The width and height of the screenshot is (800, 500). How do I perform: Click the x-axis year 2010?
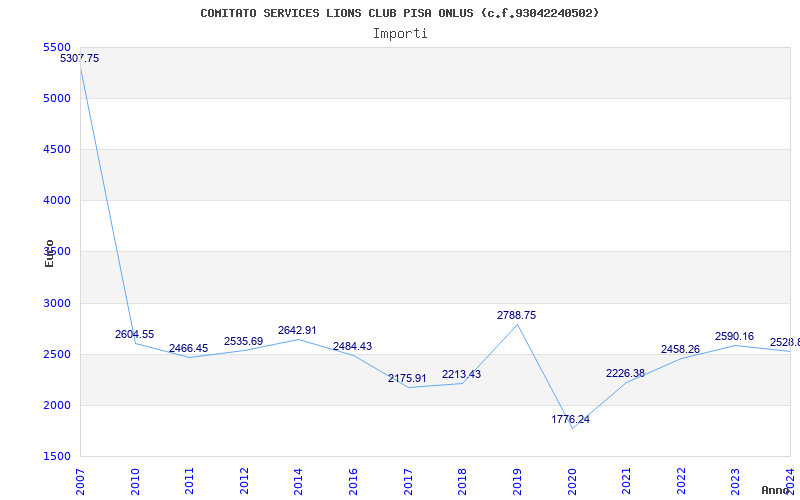(135, 481)
